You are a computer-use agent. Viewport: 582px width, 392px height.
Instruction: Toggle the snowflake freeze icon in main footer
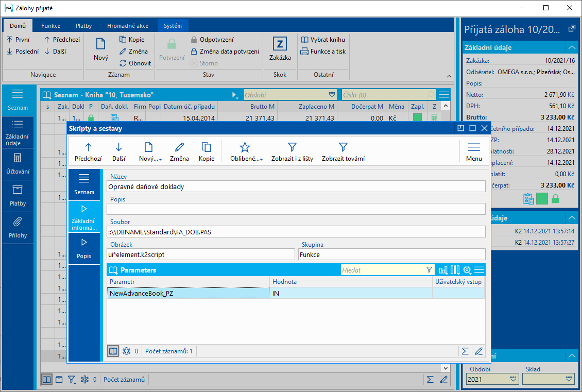click(85, 380)
